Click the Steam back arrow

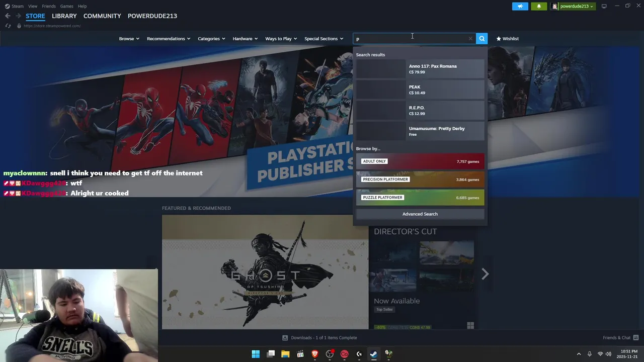tap(8, 16)
